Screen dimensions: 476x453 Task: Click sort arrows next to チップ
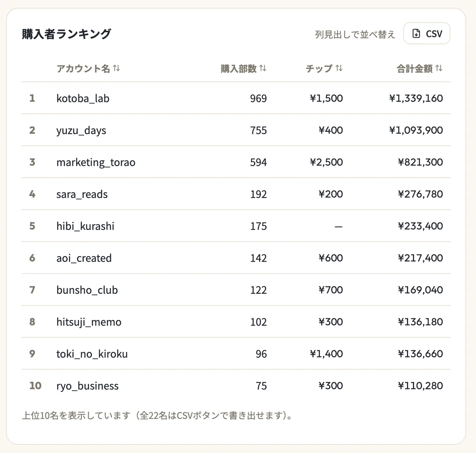point(339,68)
